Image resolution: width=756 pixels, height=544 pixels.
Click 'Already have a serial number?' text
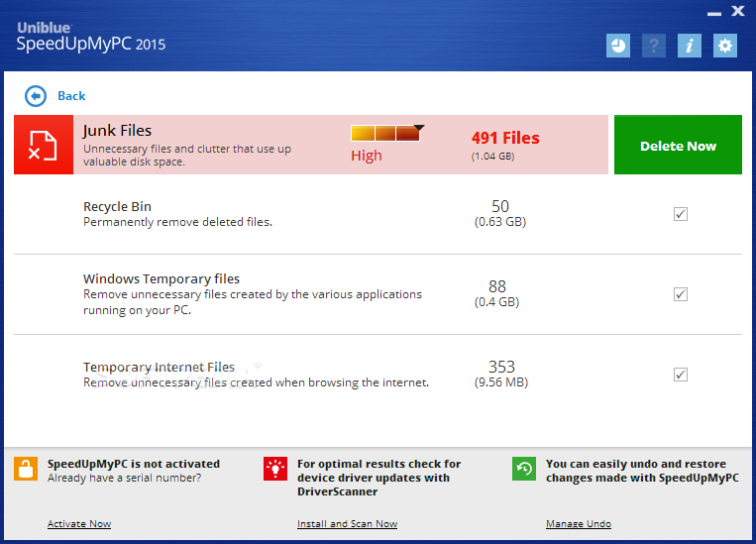[x=125, y=478]
